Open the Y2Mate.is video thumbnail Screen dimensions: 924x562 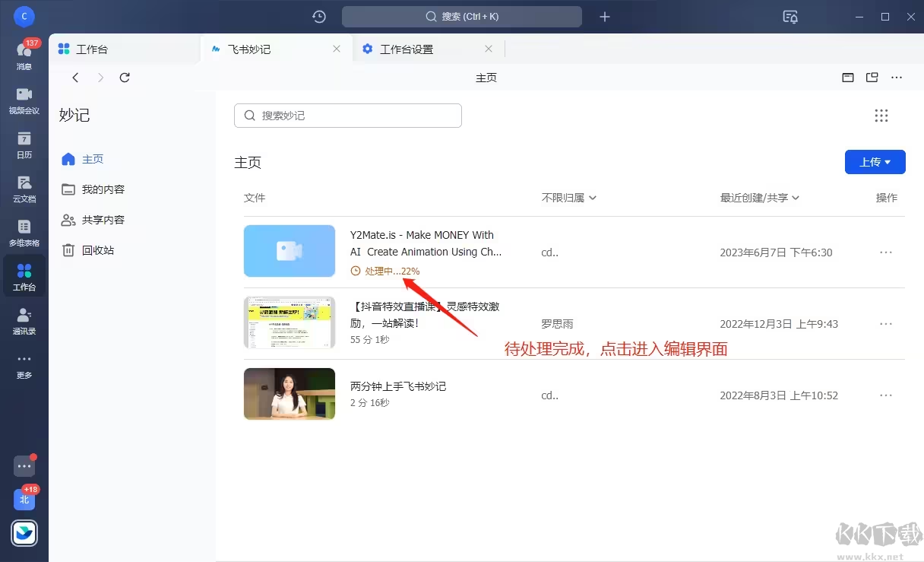coord(290,251)
